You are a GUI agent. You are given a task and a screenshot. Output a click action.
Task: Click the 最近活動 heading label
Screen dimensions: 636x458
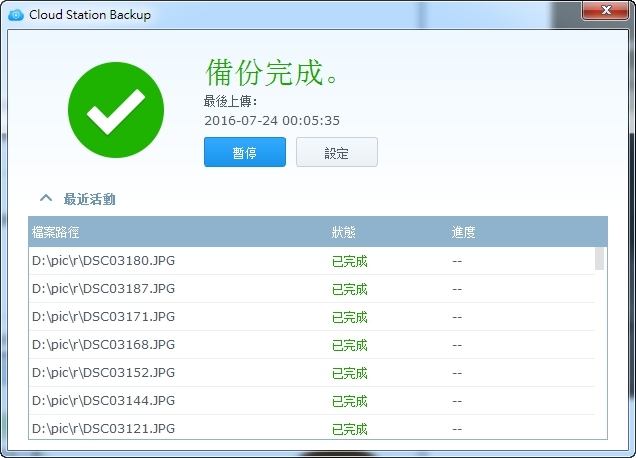(x=90, y=199)
